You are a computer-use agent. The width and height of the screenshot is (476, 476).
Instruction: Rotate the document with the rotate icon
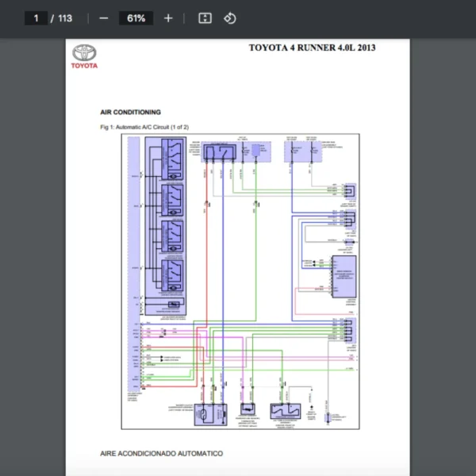pos(229,18)
